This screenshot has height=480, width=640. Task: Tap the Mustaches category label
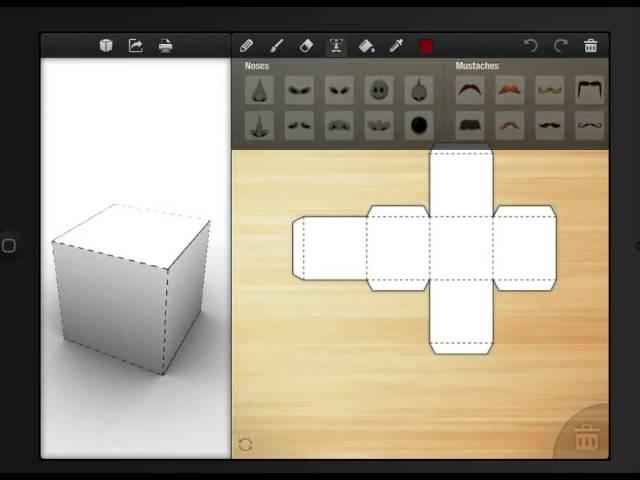pos(477,66)
